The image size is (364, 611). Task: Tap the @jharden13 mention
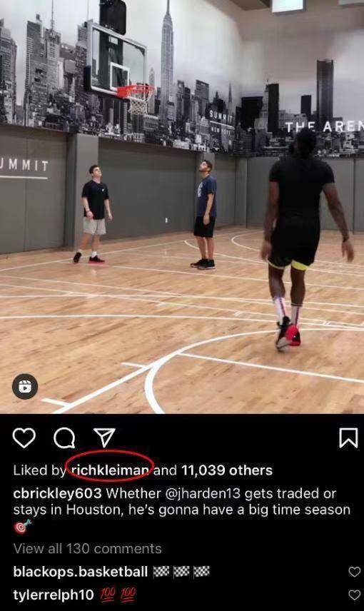click(203, 493)
